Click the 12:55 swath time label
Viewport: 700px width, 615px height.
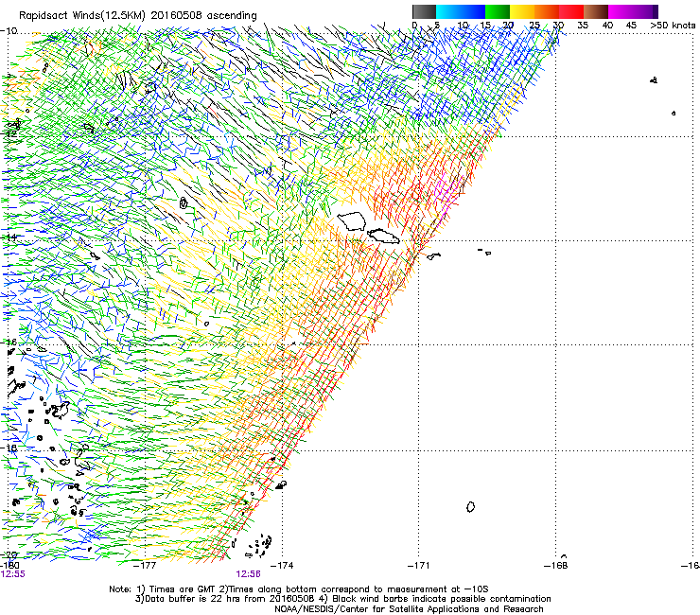point(13,574)
